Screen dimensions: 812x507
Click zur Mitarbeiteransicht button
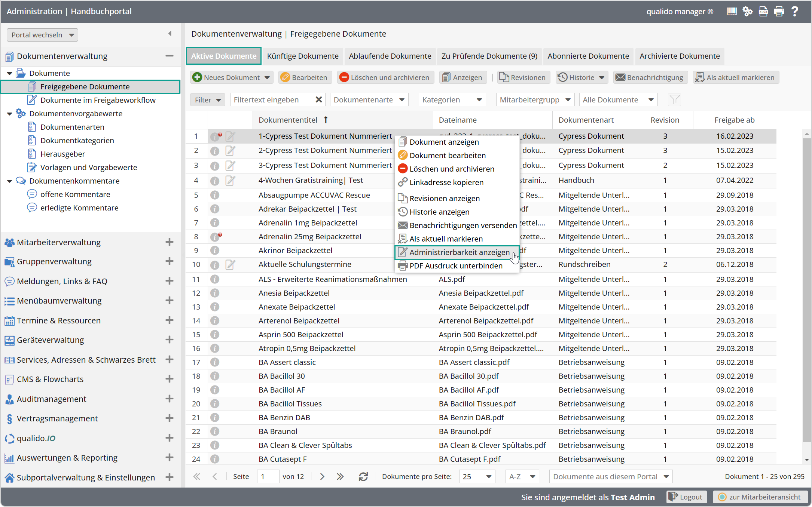click(760, 497)
